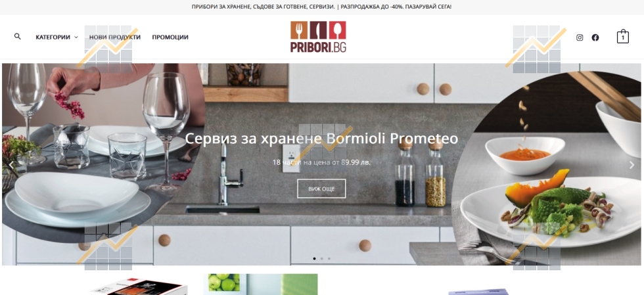644x295 pixels.
Task: Open the shopping cart with 1 item
Action: point(623,37)
